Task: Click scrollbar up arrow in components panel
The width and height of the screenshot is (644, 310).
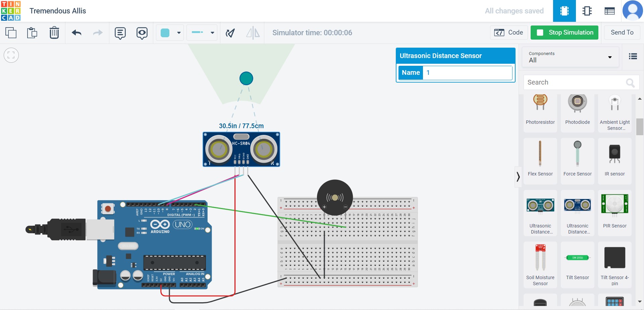Action: point(640,99)
